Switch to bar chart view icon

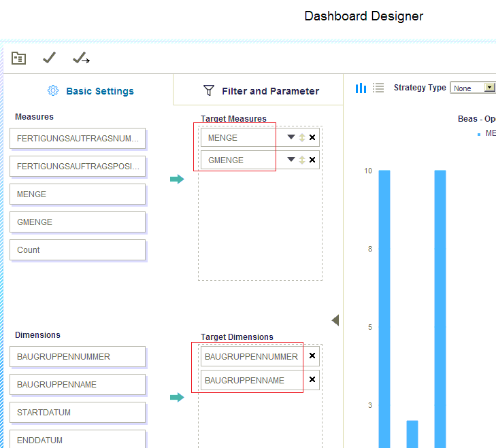tap(361, 88)
